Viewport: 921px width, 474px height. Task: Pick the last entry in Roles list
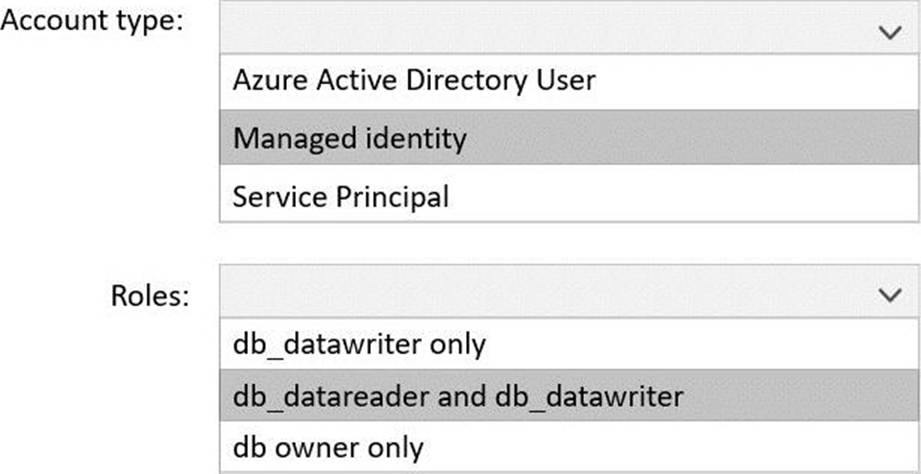point(568,447)
